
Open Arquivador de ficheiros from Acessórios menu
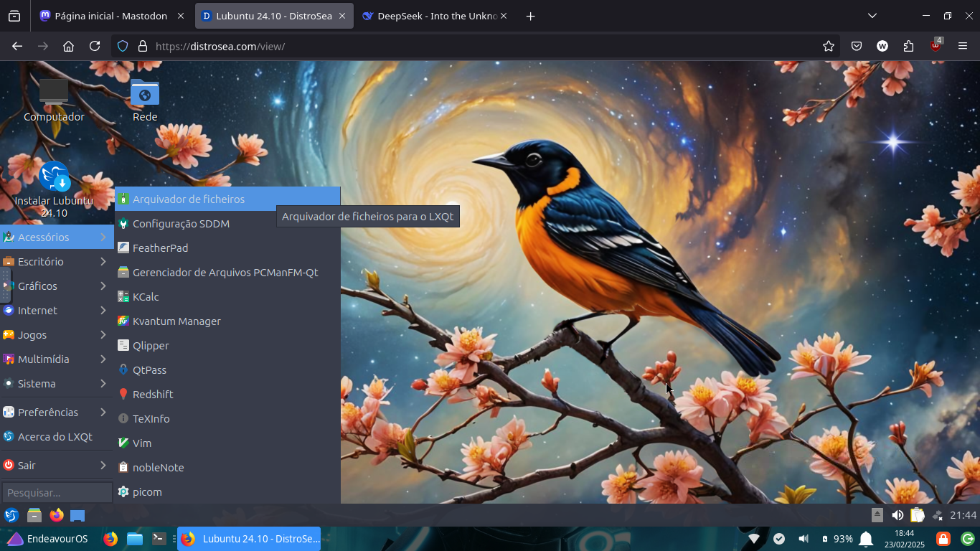click(227, 199)
